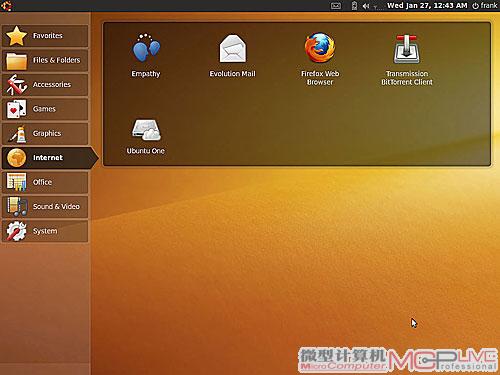Open Ubuntu One
The width and height of the screenshot is (500, 375).
coord(146,136)
